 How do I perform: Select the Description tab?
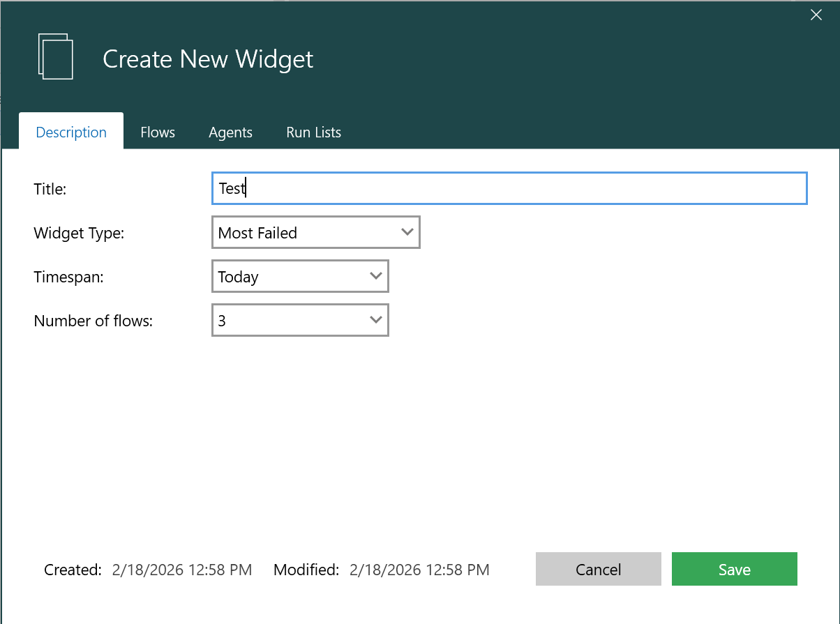71,132
